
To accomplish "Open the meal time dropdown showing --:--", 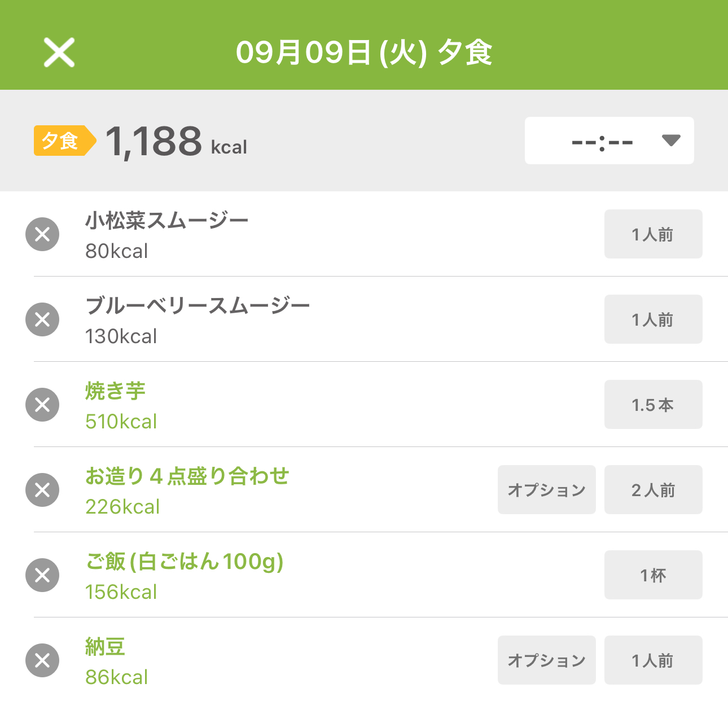I will point(609,141).
